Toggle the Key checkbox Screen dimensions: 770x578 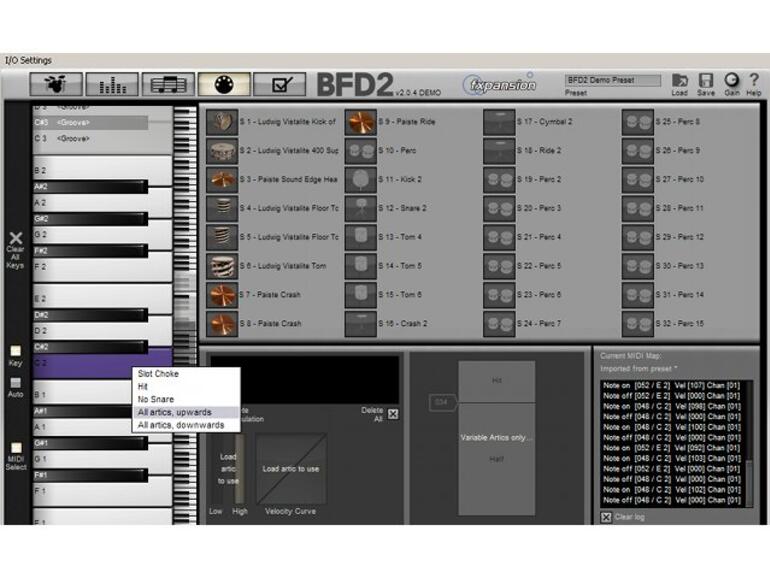(x=15, y=351)
